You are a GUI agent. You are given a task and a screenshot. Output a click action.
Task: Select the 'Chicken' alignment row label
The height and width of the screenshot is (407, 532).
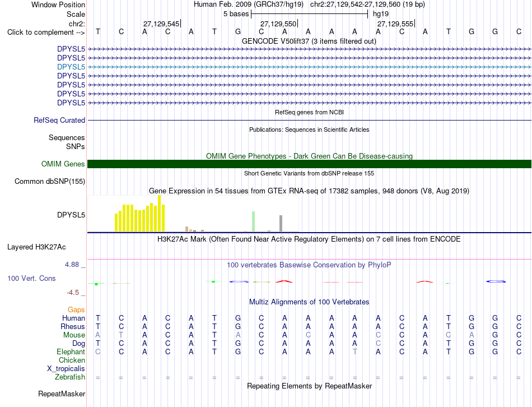coord(72,360)
